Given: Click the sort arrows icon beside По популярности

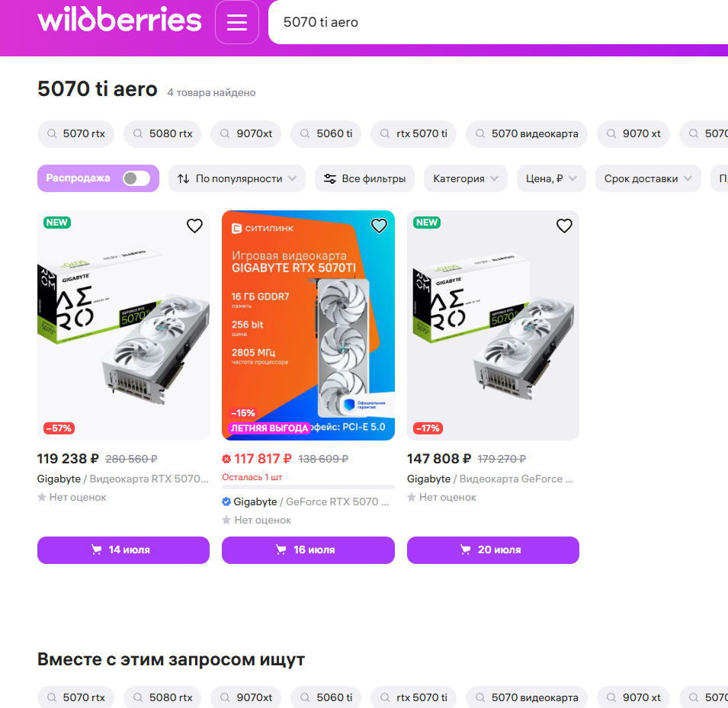Looking at the screenshot, I should tap(184, 179).
